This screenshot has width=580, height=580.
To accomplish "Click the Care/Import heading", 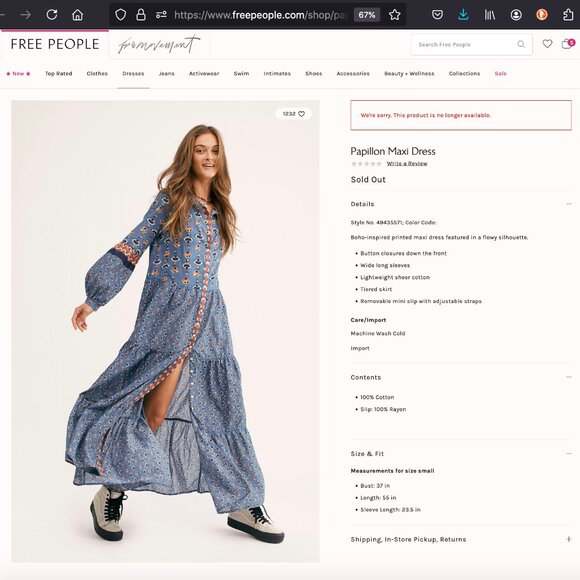I will (x=368, y=320).
